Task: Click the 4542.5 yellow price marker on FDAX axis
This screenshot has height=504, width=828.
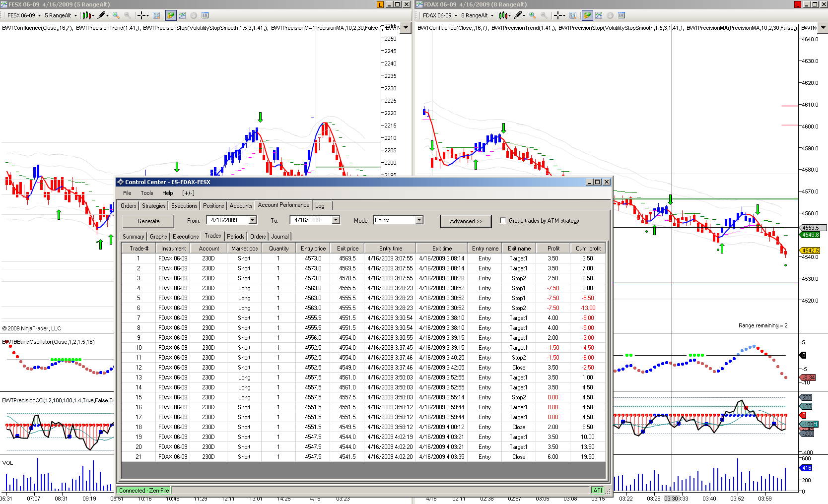Action: (x=810, y=251)
